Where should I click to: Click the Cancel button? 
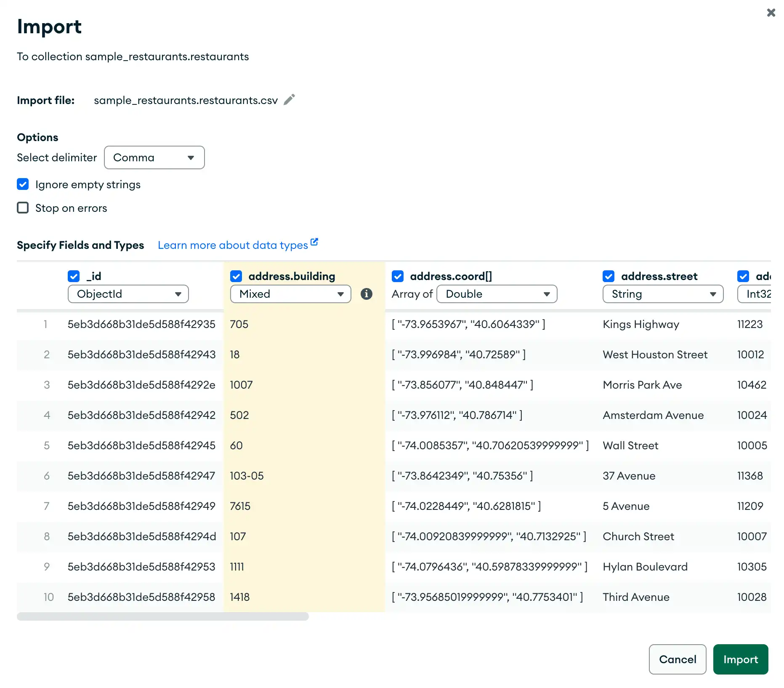point(677,659)
